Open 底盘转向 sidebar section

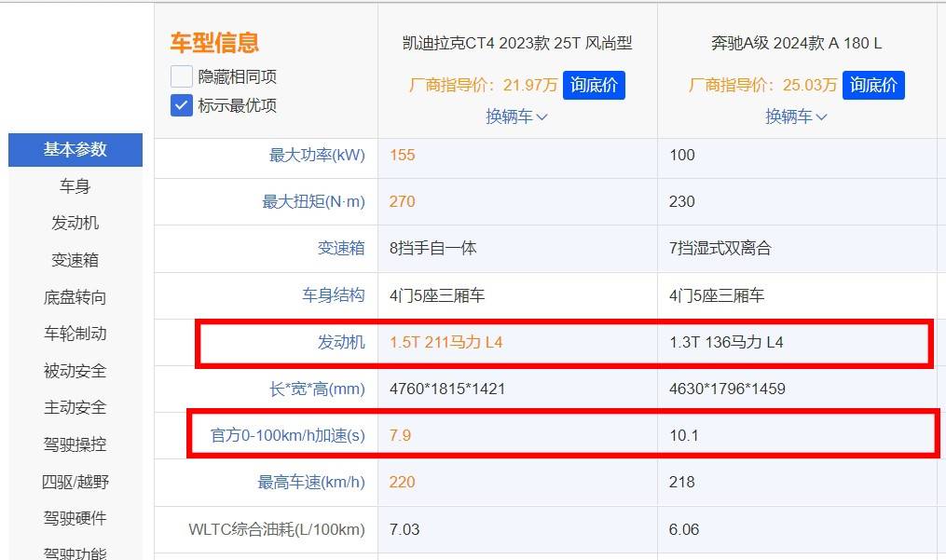pyautogui.click(x=75, y=297)
